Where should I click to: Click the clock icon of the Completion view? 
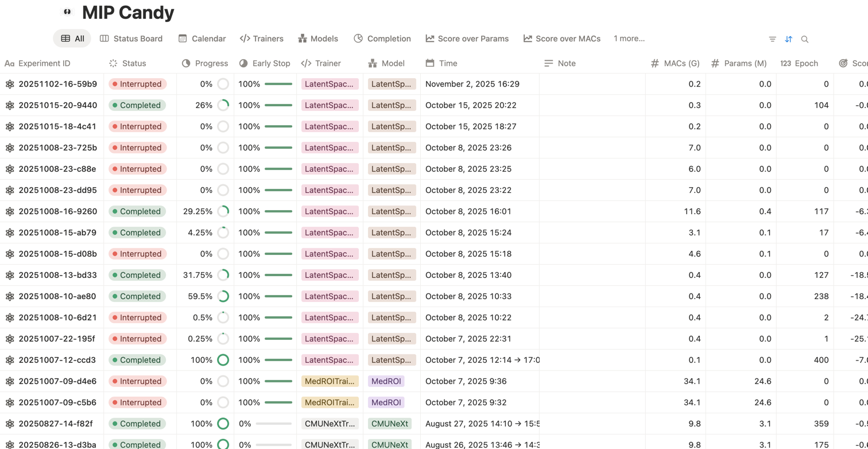tap(359, 39)
